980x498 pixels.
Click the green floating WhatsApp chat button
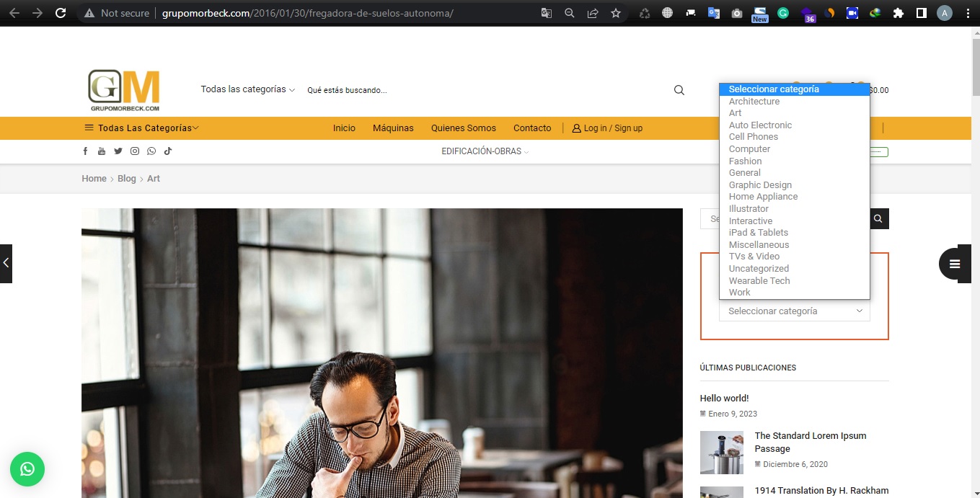point(27,469)
